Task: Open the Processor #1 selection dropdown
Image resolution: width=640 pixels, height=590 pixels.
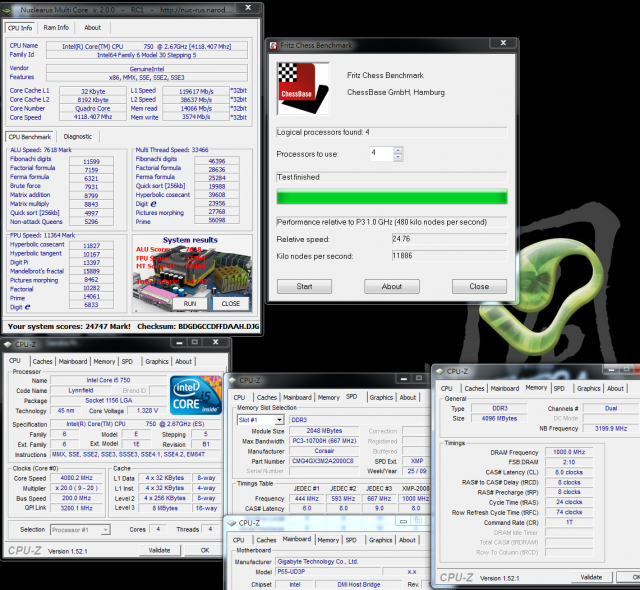Action: pos(105,530)
